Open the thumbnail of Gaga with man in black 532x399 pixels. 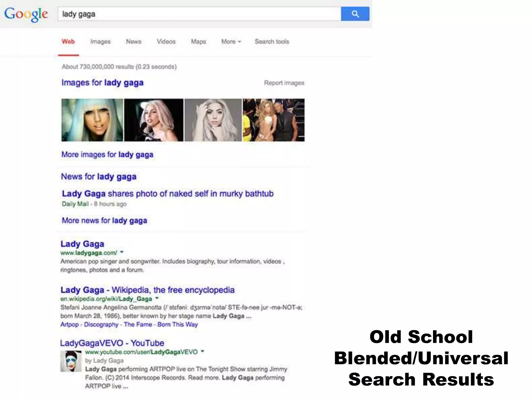pyautogui.click(x=274, y=120)
